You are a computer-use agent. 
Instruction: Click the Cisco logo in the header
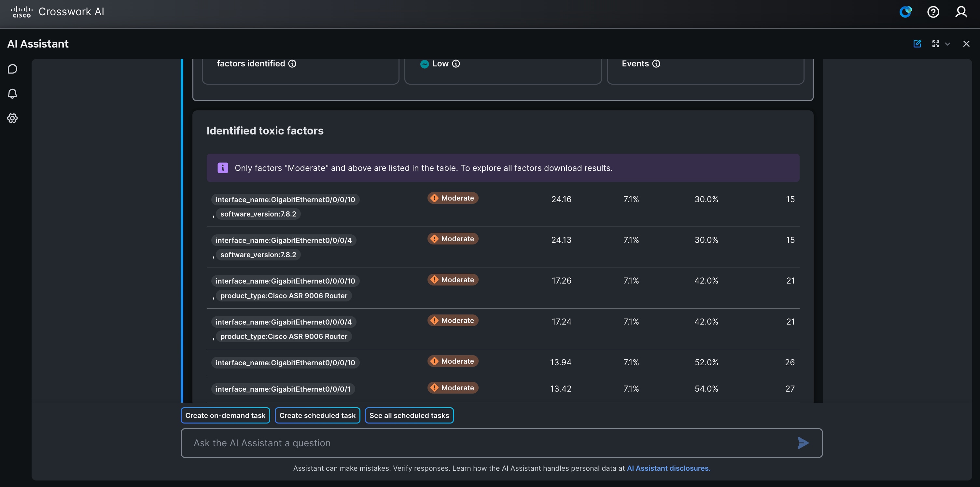(22, 12)
